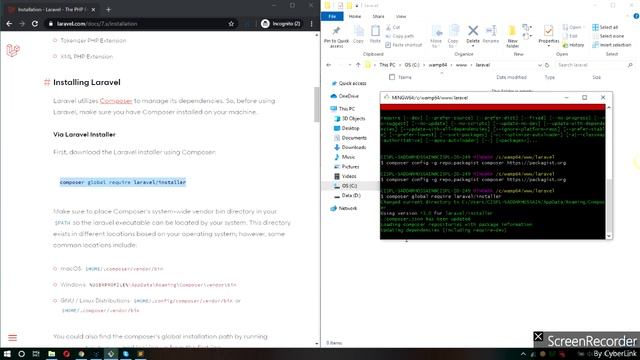Click the Composer link in Installing Laravel text
640x360 pixels.
(116, 100)
